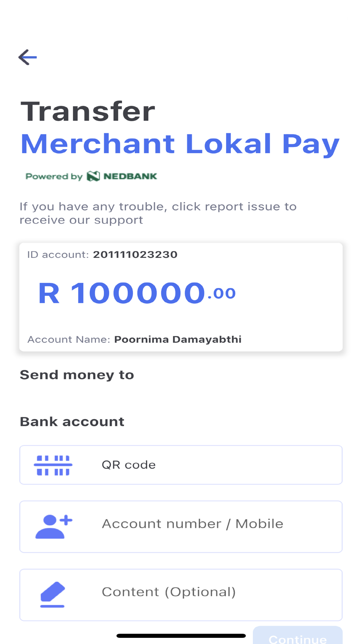
Task: Go back using the arrow icon
Action: point(28,57)
